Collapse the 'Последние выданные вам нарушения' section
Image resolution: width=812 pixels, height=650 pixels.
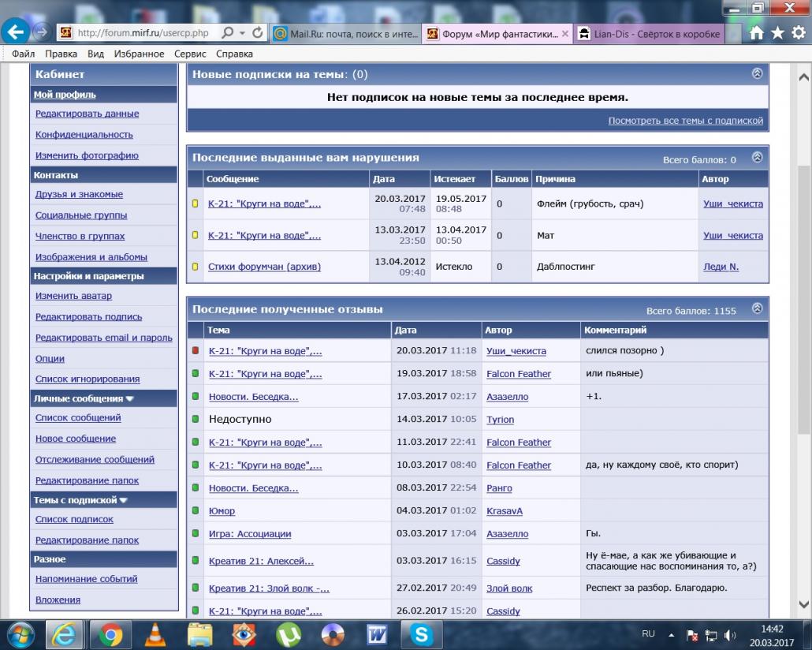(x=757, y=157)
